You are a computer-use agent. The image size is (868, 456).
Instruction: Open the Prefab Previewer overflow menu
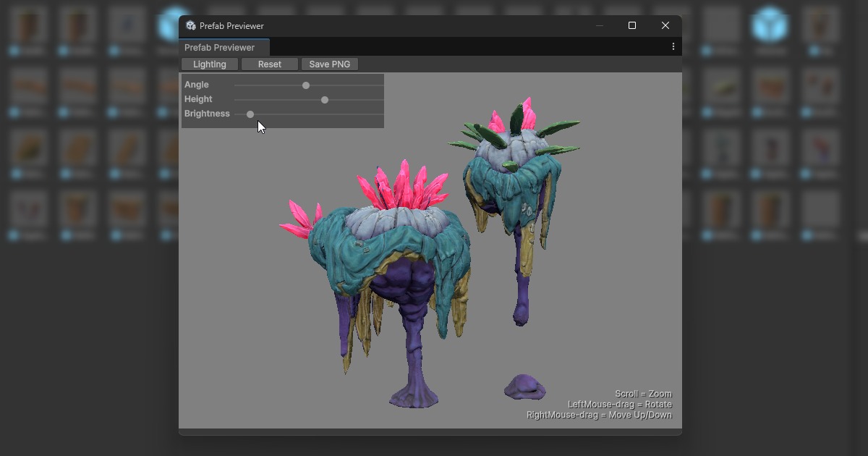coord(673,46)
